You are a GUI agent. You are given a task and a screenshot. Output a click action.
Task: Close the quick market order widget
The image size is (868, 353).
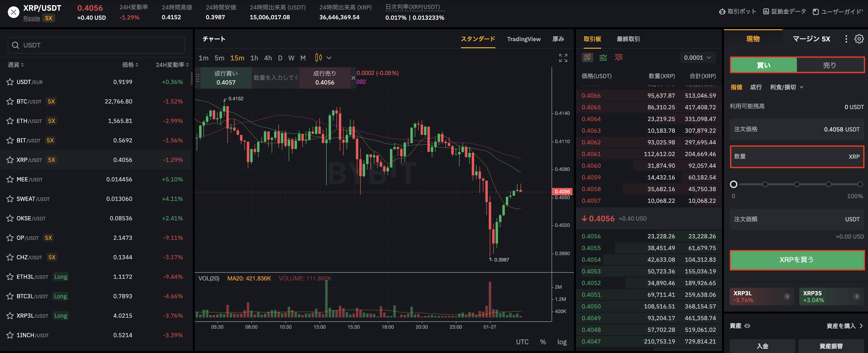click(353, 78)
